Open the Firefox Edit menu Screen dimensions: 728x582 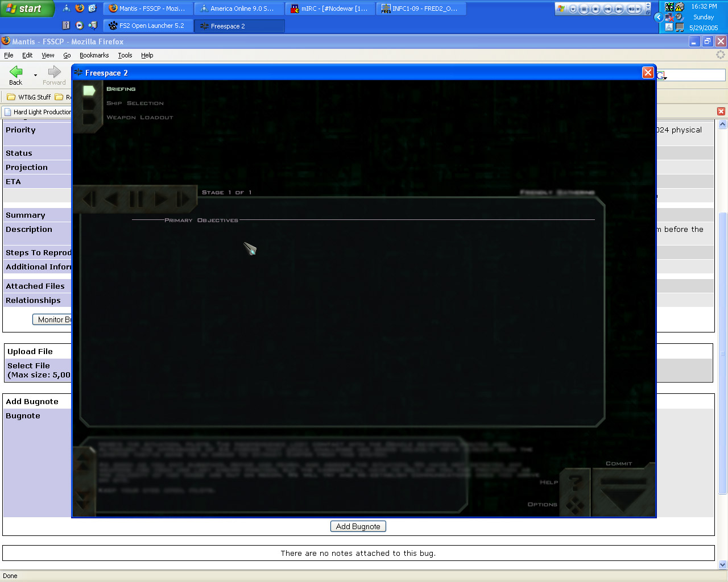click(x=27, y=55)
